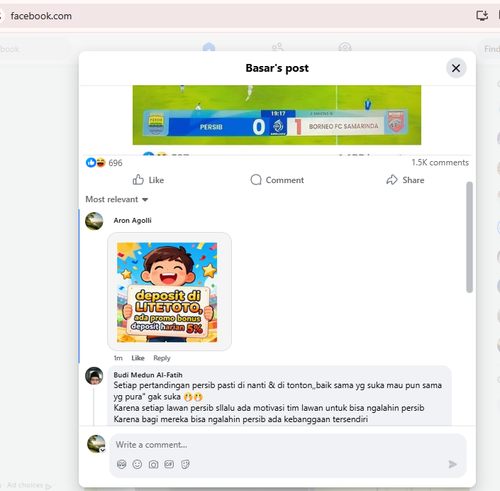Click your profile avatar beside the comment box
This screenshot has height=491, width=500.
tap(96, 444)
